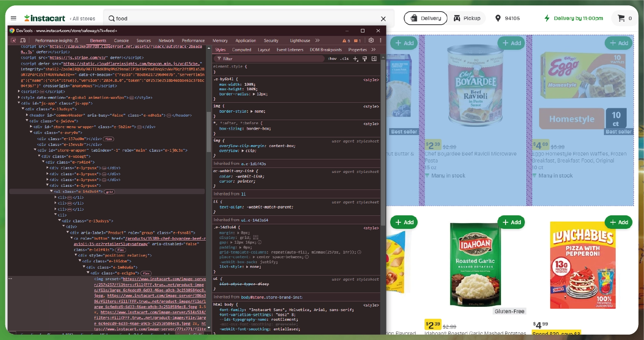Toggle flex badge on div e-ec1gba

coord(146,273)
